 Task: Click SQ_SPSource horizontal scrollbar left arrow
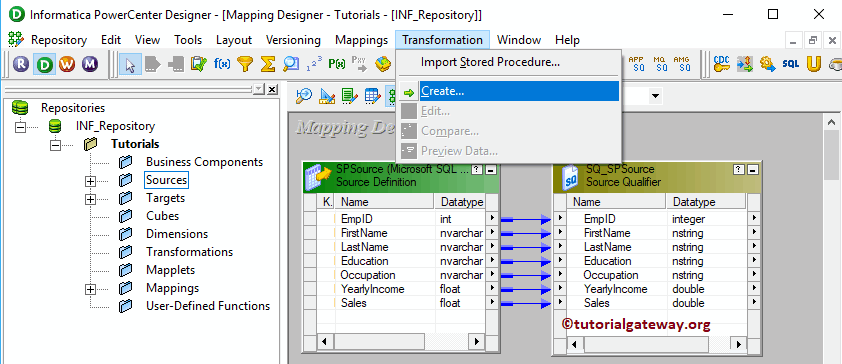coord(575,344)
